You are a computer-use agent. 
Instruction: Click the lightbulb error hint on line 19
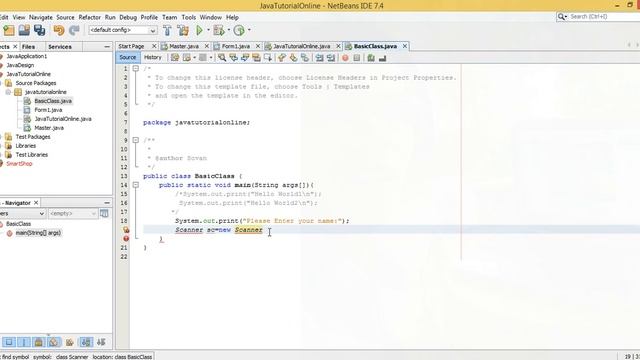(126, 230)
